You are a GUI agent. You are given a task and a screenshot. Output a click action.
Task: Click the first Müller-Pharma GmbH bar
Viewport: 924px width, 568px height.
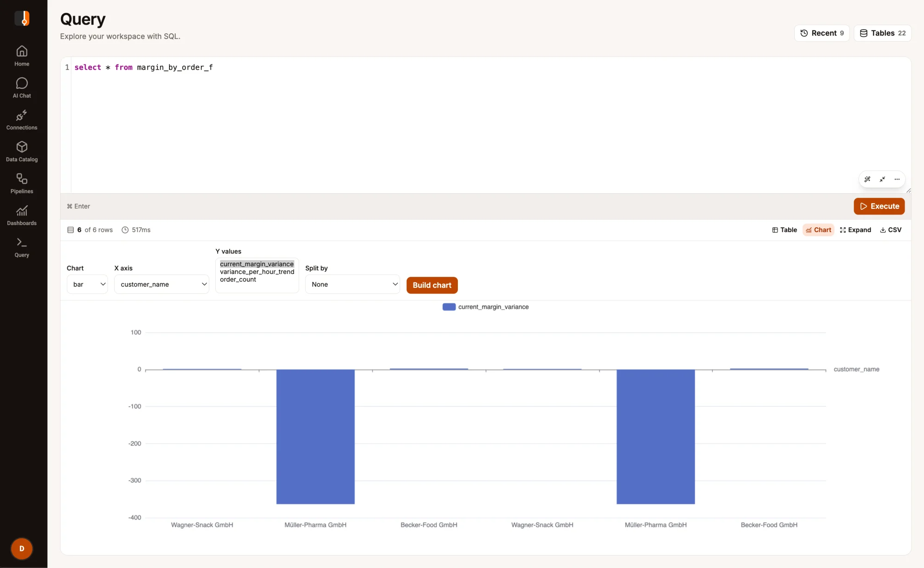[x=316, y=437]
